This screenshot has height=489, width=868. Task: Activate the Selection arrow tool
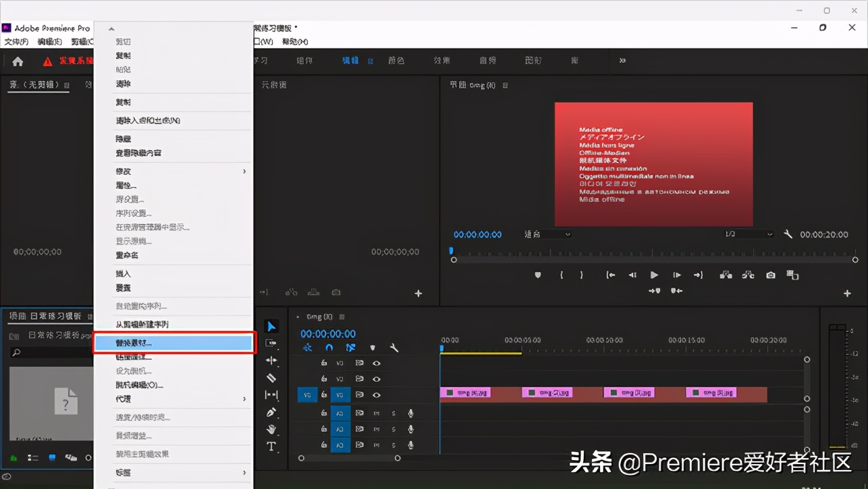[x=272, y=326]
